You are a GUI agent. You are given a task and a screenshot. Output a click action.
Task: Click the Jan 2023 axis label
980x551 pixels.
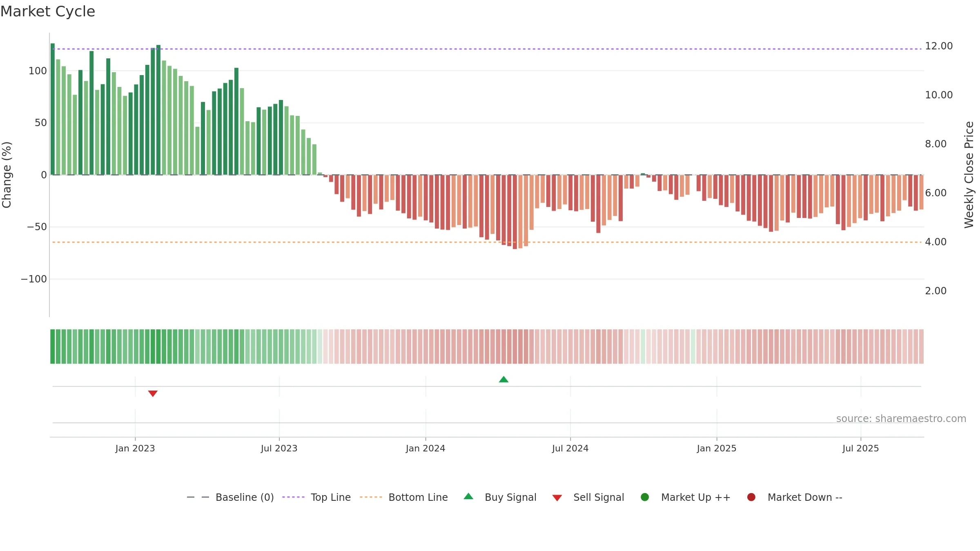[135, 449]
